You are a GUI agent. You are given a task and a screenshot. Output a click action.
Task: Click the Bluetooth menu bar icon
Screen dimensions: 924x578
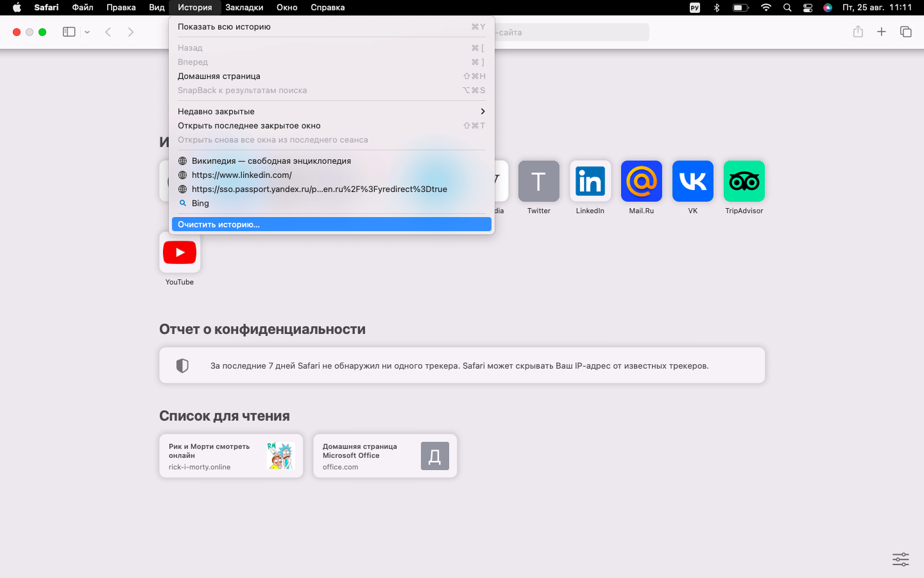(x=717, y=8)
